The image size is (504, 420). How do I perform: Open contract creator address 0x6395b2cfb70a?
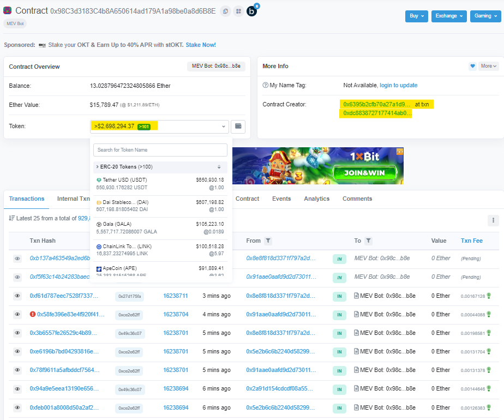(377, 104)
